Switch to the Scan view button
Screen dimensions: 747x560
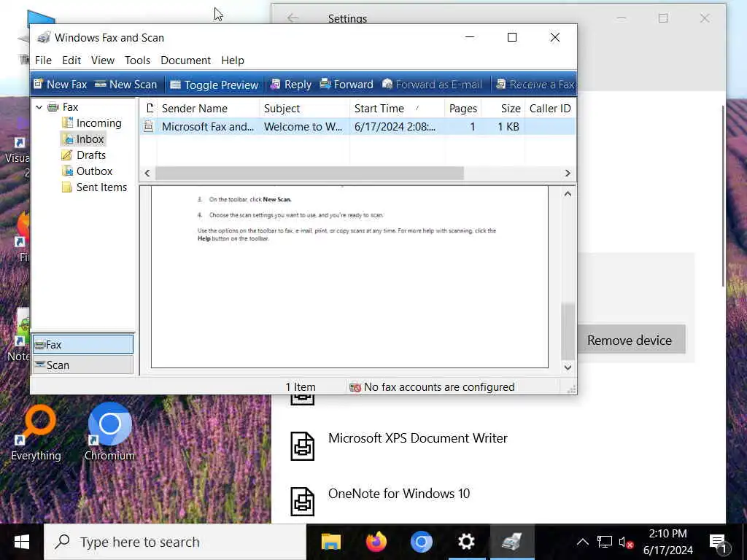[x=83, y=365]
